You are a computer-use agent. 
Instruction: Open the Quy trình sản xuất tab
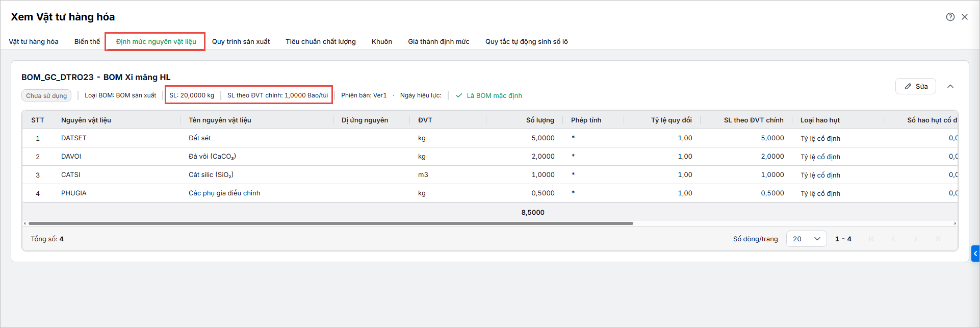tap(241, 41)
